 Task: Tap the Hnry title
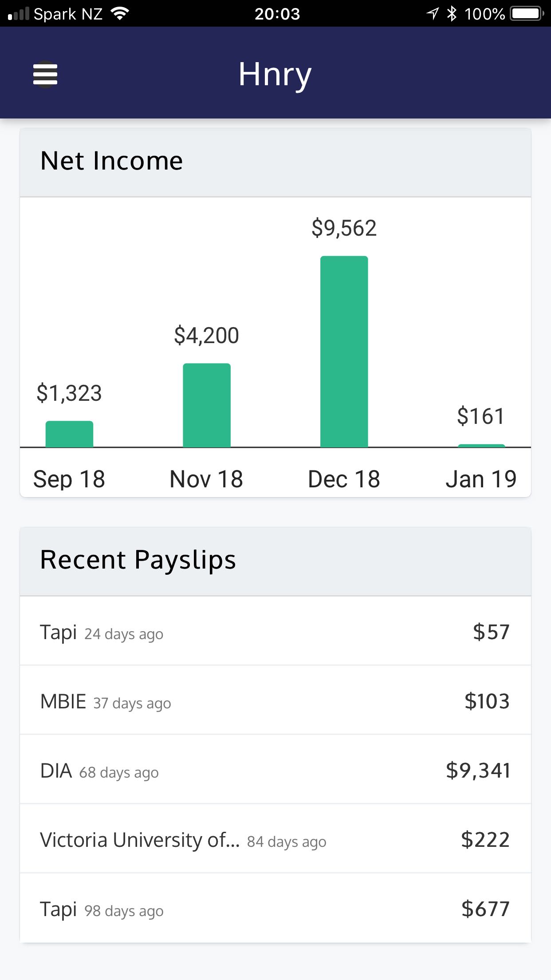coord(275,74)
